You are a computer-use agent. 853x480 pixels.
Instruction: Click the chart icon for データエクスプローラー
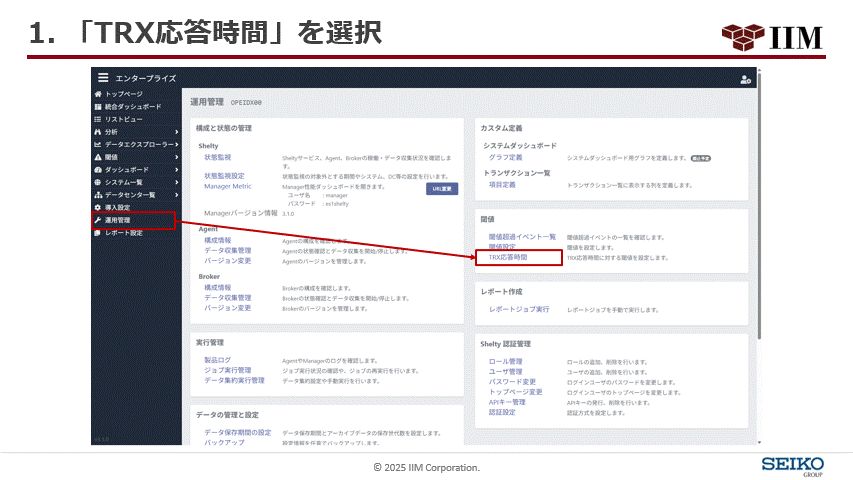[x=98, y=144]
